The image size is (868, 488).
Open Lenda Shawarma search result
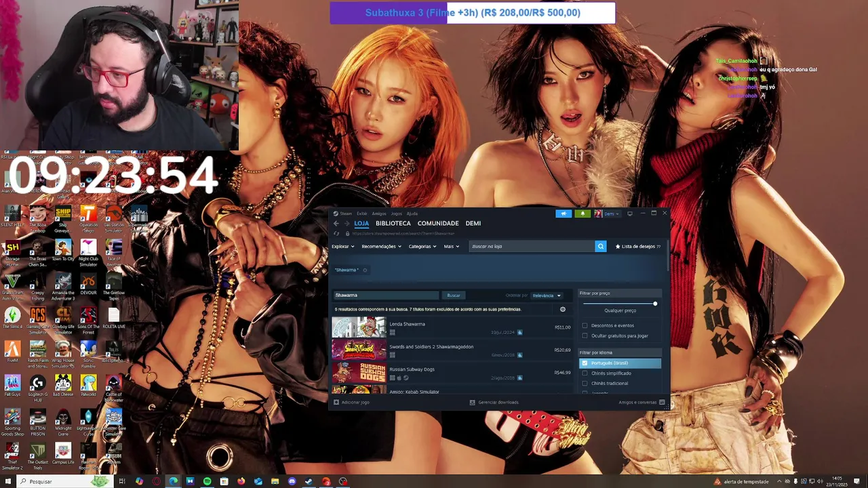pyautogui.click(x=452, y=328)
